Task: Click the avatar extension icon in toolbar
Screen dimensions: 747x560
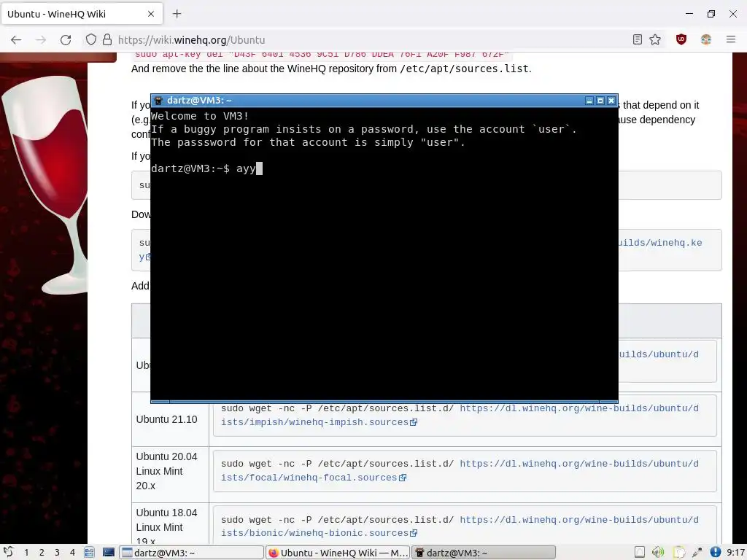Action: tap(706, 39)
